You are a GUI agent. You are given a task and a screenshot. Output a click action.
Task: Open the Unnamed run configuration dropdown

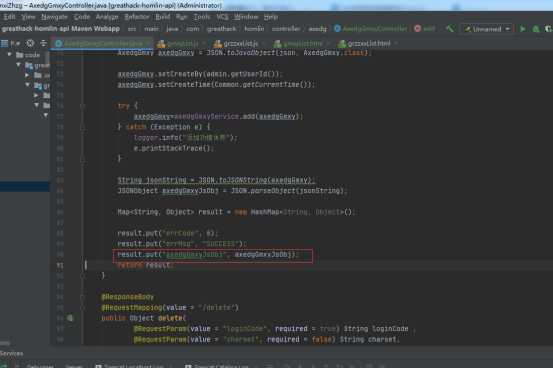pyautogui.click(x=487, y=29)
